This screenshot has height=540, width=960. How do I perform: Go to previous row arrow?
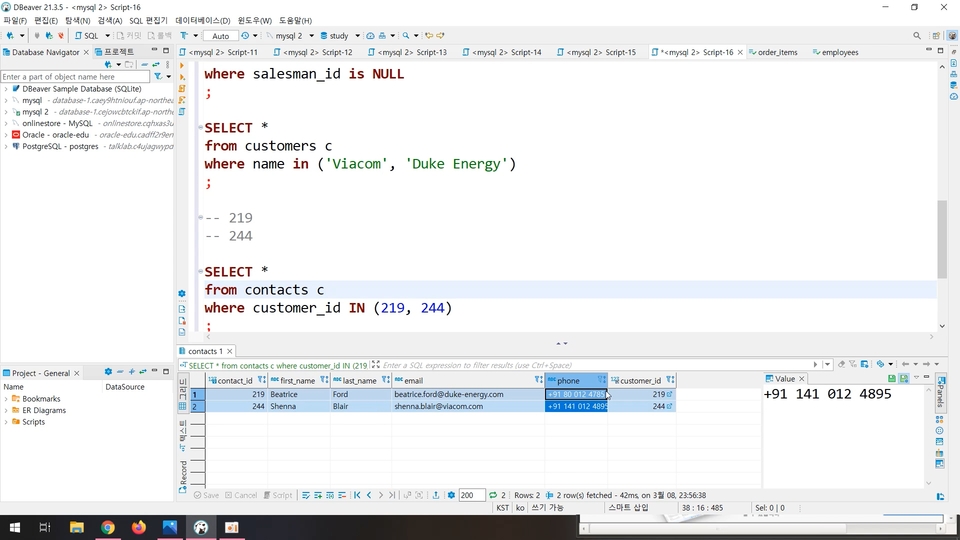coord(369,495)
